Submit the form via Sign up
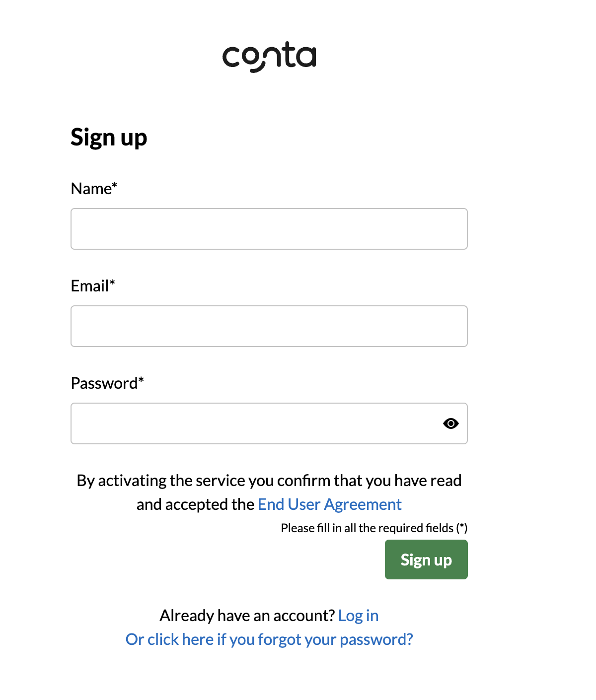Screen dimensions: 596x700 pos(426,559)
